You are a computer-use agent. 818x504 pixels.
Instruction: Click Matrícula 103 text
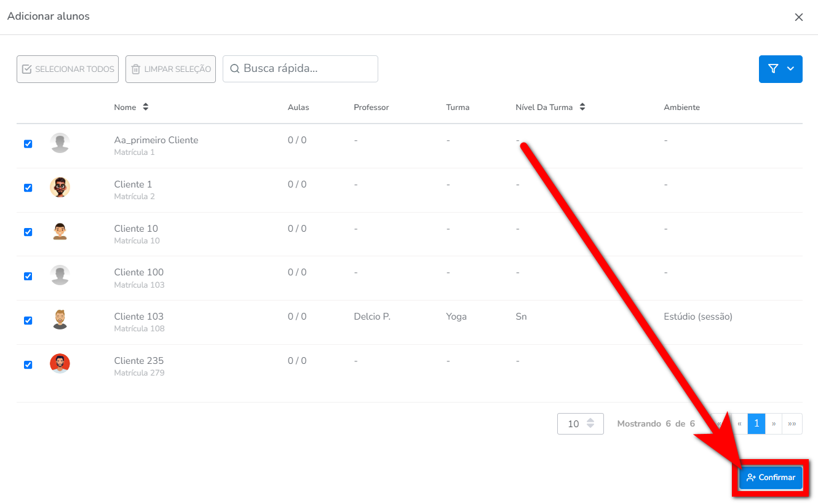pos(139,285)
